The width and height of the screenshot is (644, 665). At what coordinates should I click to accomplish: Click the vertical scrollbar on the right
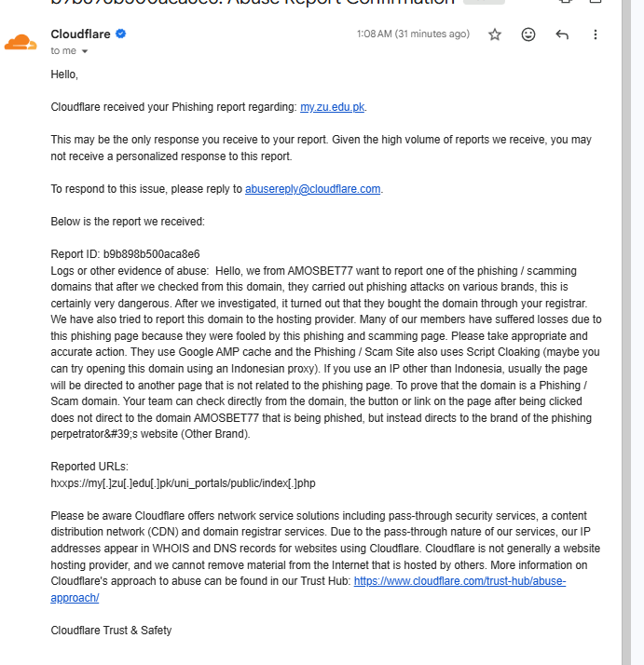[x=626, y=332]
